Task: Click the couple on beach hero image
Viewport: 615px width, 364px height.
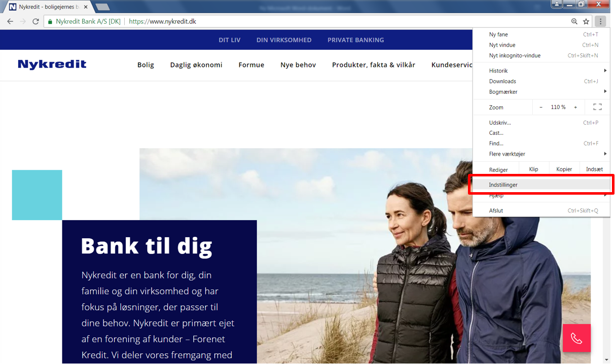Action: [x=365, y=256]
